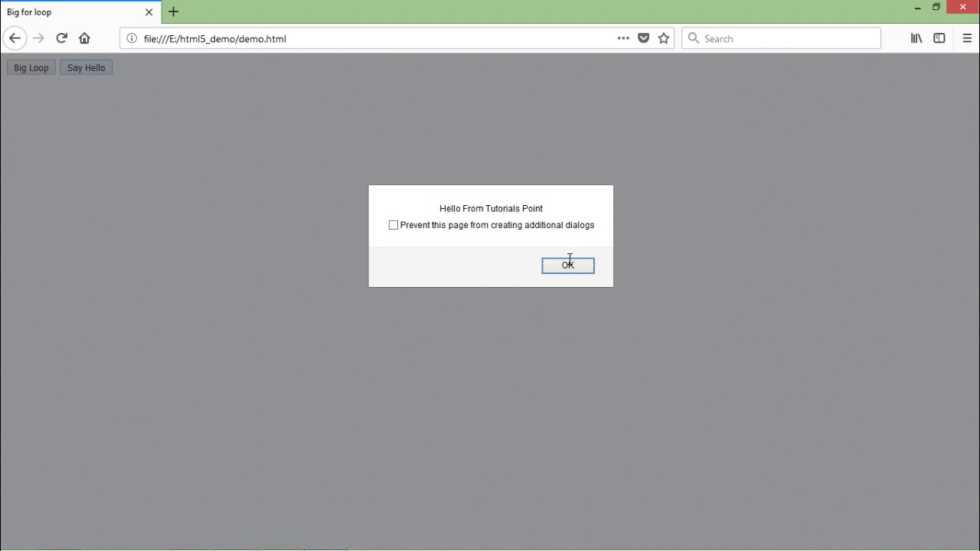
Task: Bookmark this page with the star
Action: [x=664, y=38]
